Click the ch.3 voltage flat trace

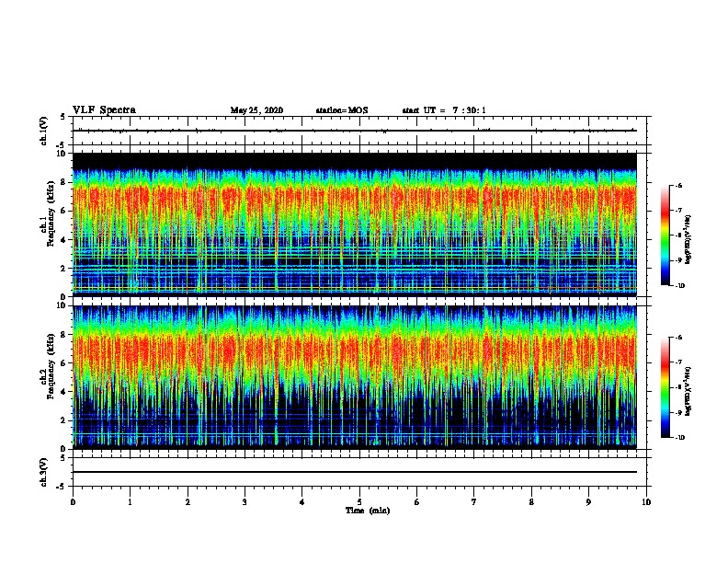355,472
